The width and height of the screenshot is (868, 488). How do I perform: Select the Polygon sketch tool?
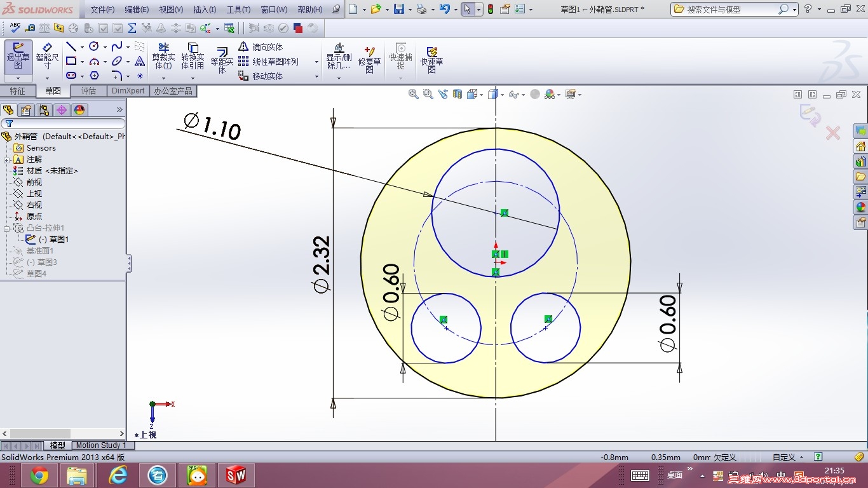[x=94, y=76]
